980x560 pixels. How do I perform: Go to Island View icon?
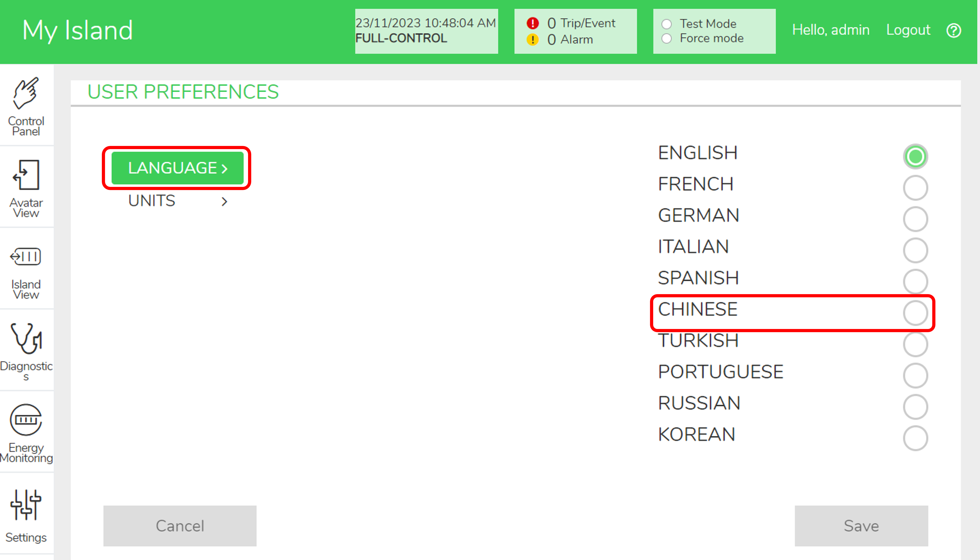coord(26,257)
